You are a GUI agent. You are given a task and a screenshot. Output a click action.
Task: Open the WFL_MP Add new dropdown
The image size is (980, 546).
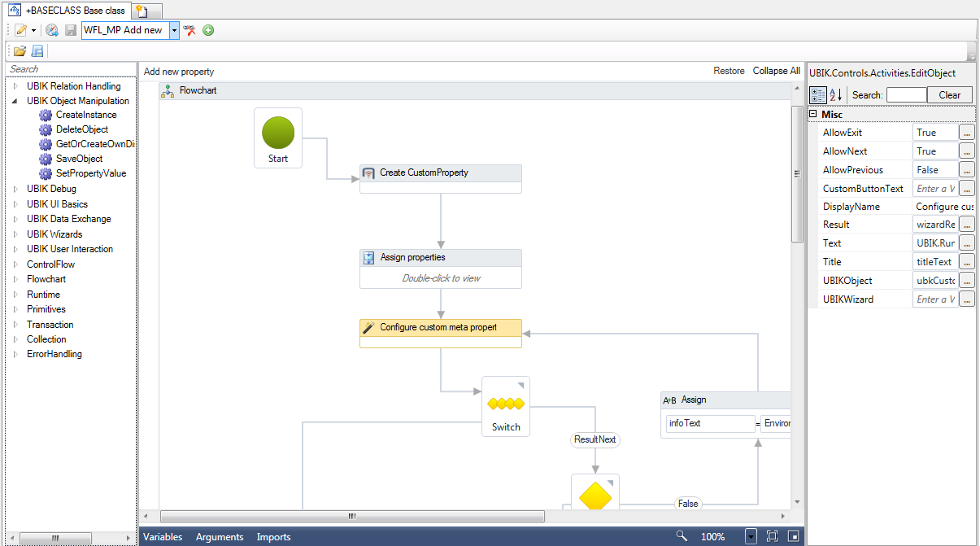(174, 30)
